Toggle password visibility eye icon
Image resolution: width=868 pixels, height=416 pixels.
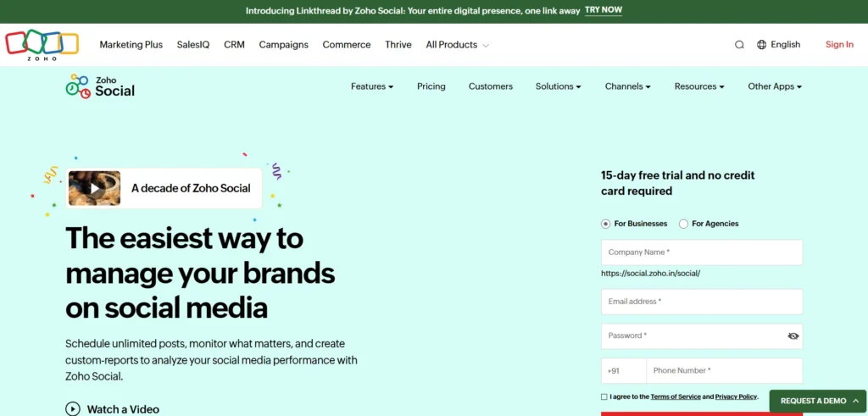tap(793, 336)
